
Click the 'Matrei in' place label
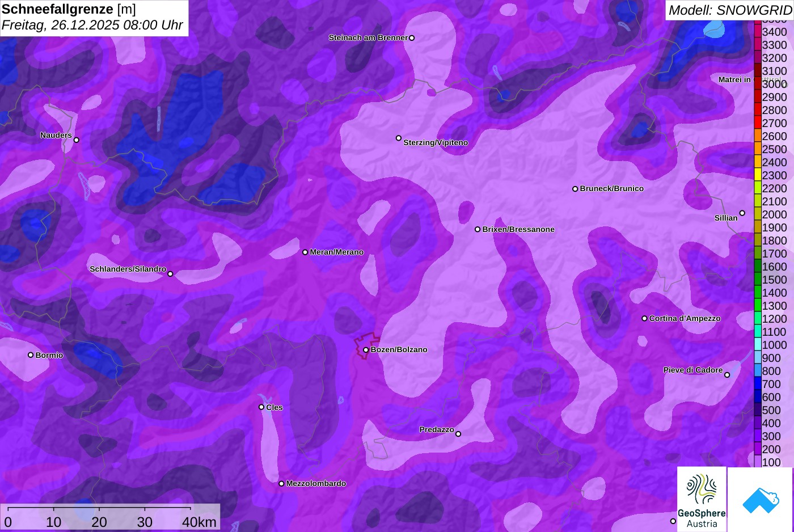point(734,80)
